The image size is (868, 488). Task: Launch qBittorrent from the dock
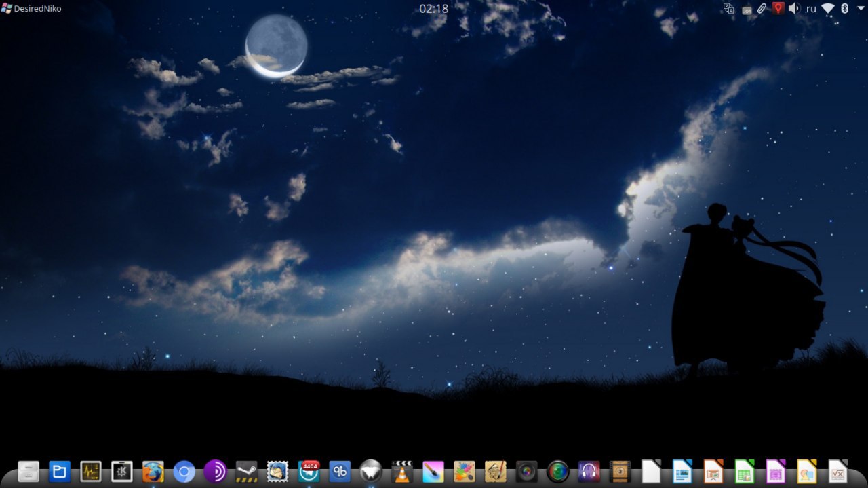[340, 471]
